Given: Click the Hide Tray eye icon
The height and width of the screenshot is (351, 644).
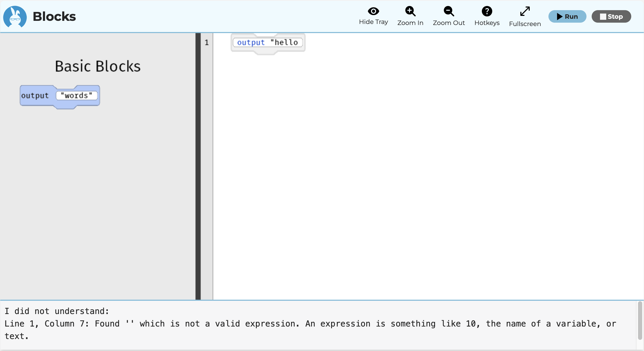Looking at the screenshot, I should click(373, 11).
